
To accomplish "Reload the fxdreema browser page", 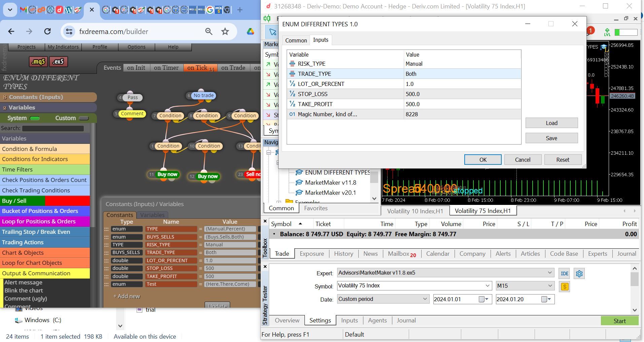I will click(x=47, y=32).
